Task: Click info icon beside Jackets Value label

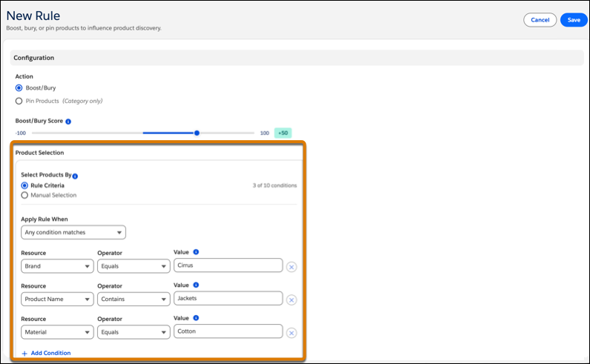Action: pos(196,285)
